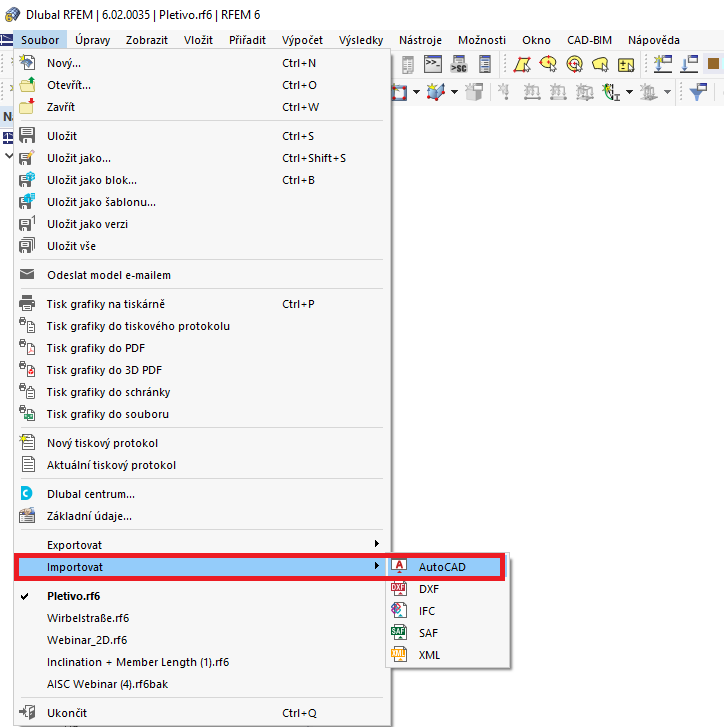Click the script manager >SC icon
724x727 pixels.
459,64
